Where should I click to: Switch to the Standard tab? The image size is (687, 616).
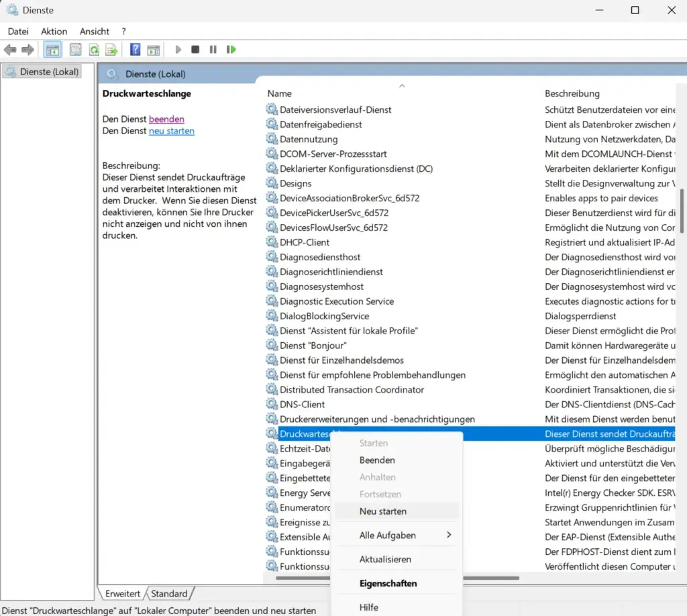tap(169, 594)
